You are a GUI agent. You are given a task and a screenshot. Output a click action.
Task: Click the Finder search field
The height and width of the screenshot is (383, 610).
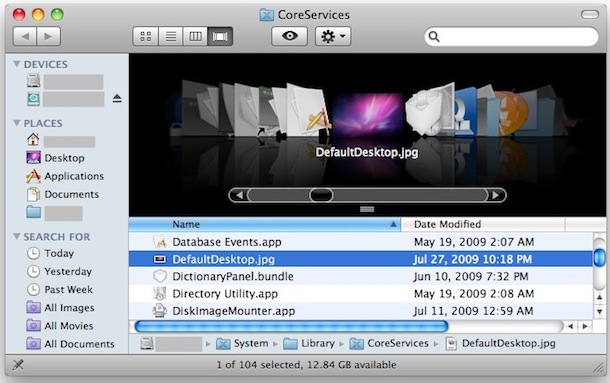click(511, 37)
